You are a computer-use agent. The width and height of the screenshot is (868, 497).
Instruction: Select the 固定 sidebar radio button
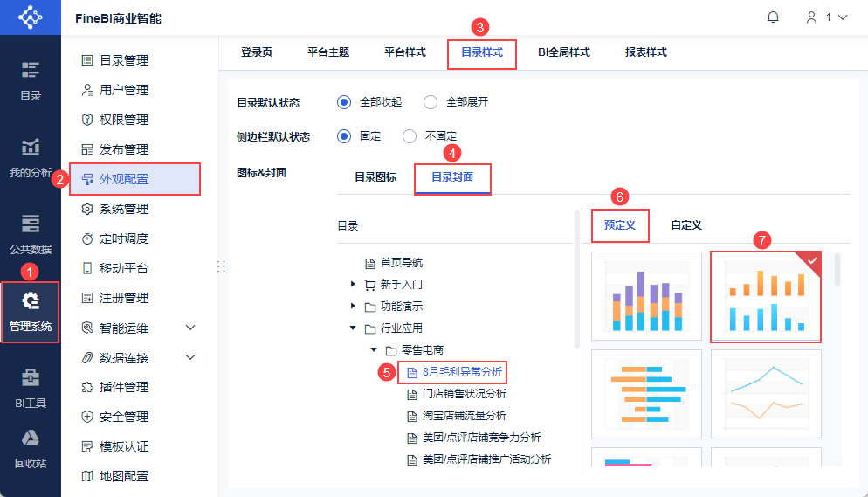pos(344,136)
